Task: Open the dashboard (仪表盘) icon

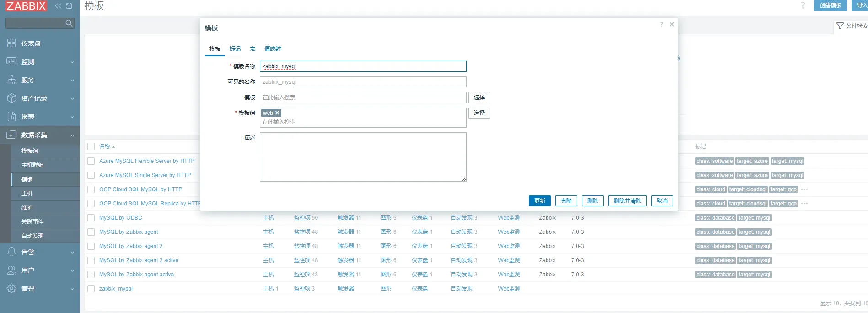Action: pos(11,43)
